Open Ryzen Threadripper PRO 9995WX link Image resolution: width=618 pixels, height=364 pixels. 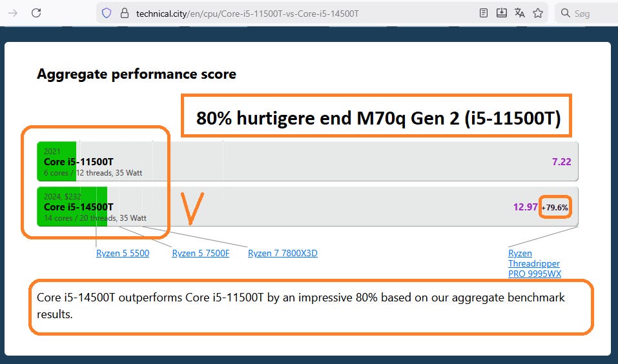tap(534, 263)
